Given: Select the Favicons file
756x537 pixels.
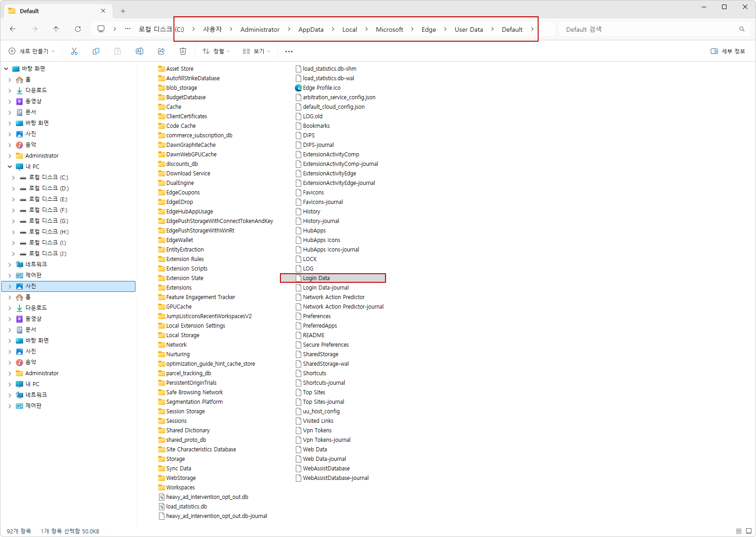Looking at the screenshot, I should 309,193.
